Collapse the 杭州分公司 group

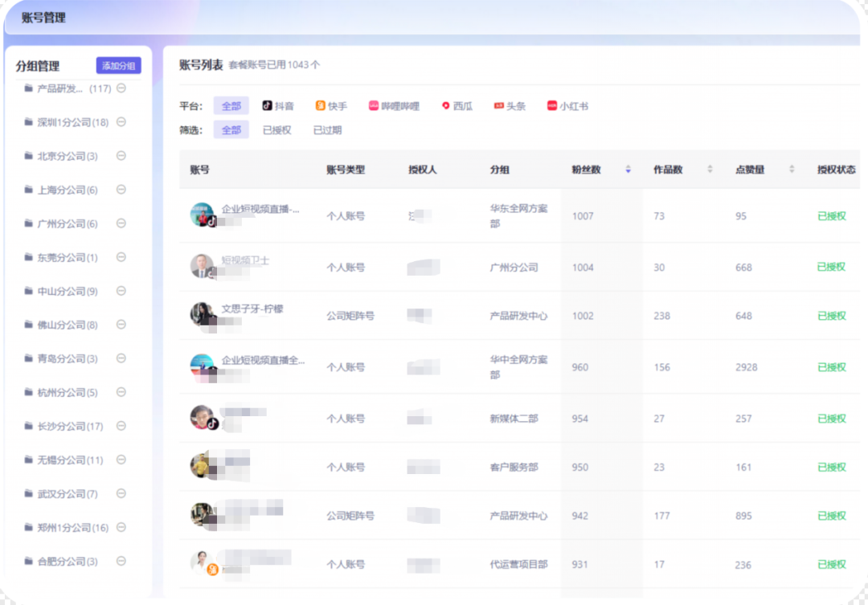122,392
